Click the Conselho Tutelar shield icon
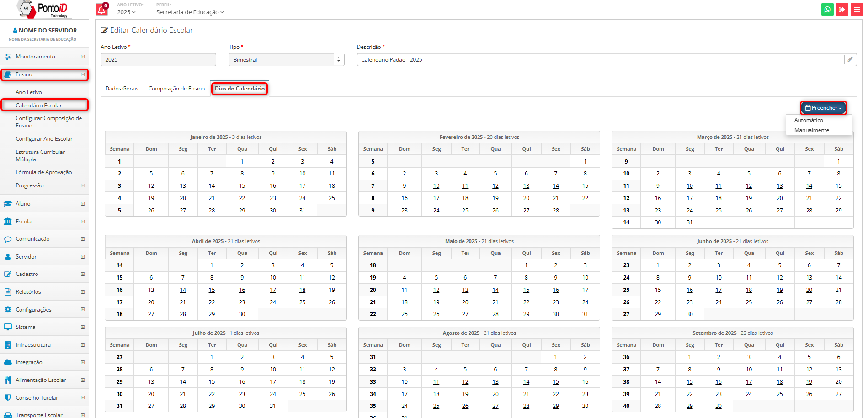 click(8, 398)
